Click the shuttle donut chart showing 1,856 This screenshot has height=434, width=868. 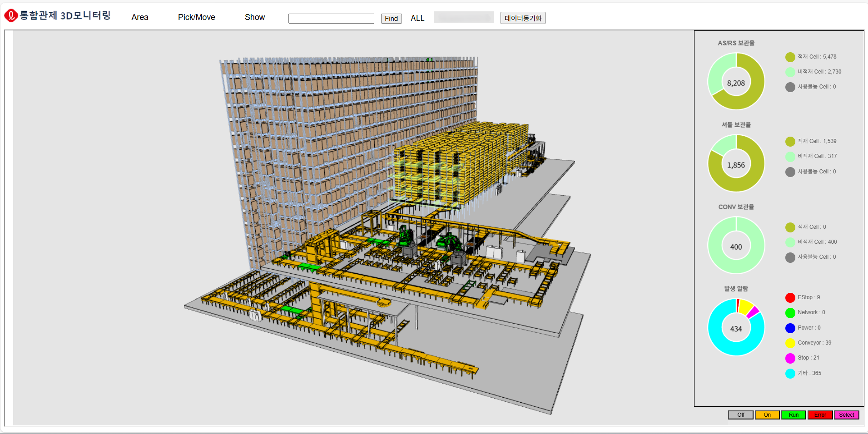coord(736,163)
